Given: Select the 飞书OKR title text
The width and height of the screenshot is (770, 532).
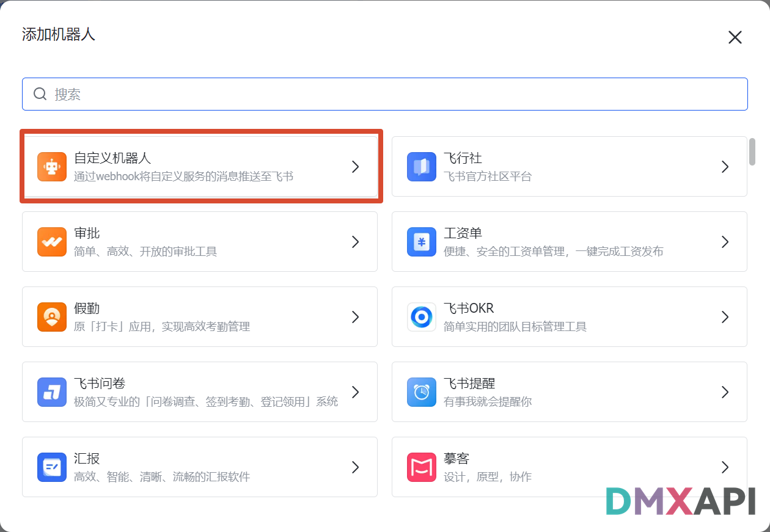Looking at the screenshot, I should click(469, 308).
